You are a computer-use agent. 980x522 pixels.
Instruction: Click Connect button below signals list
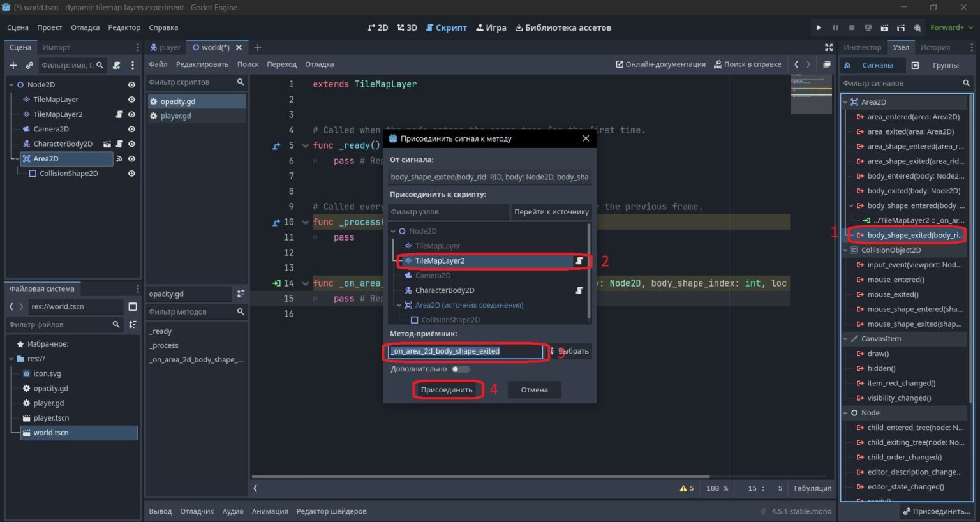[937, 511]
